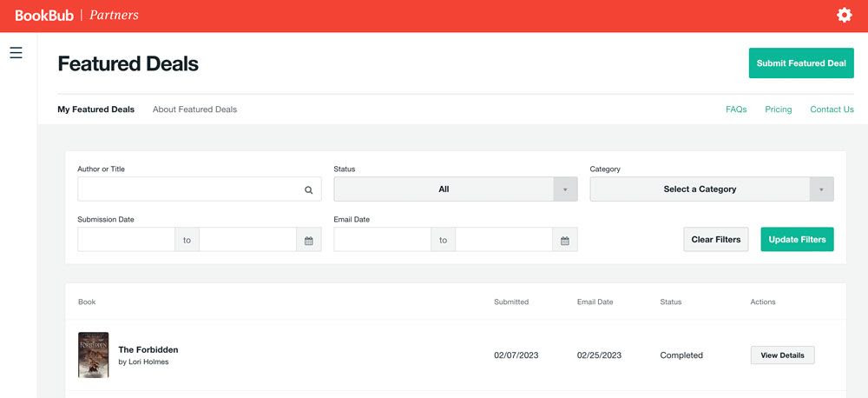Click the email date 02/25/2023

599,355
